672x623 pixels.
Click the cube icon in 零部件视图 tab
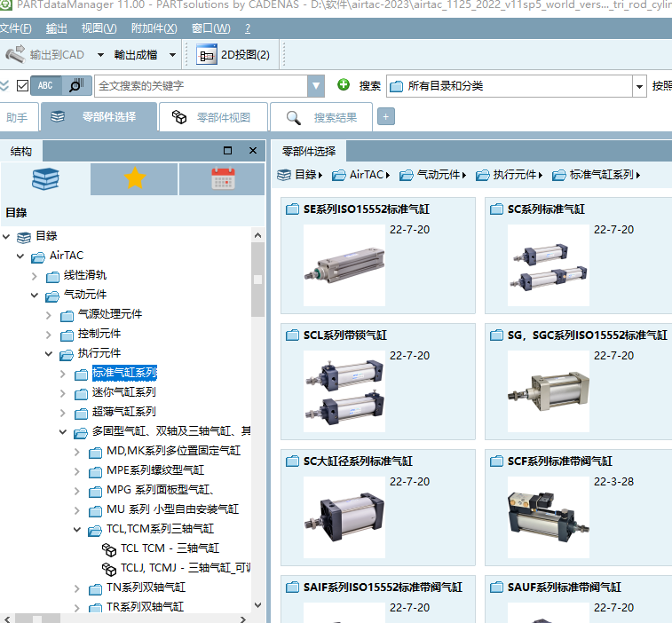(x=179, y=117)
